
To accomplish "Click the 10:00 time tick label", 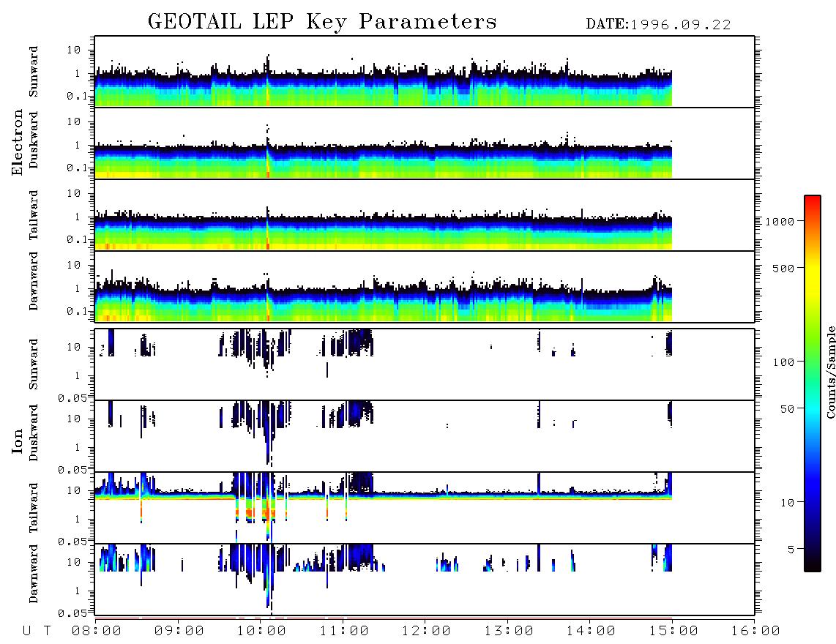I will tap(261, 632).
